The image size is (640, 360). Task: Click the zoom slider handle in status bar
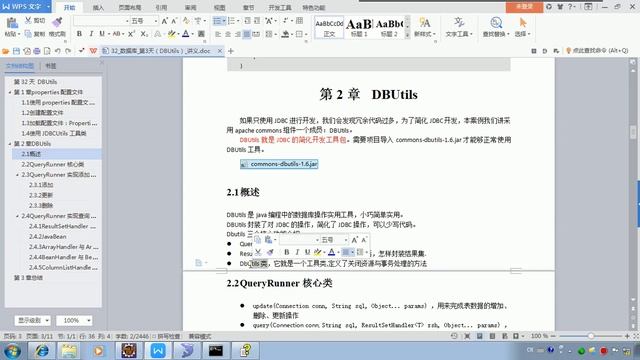point(591,336)
